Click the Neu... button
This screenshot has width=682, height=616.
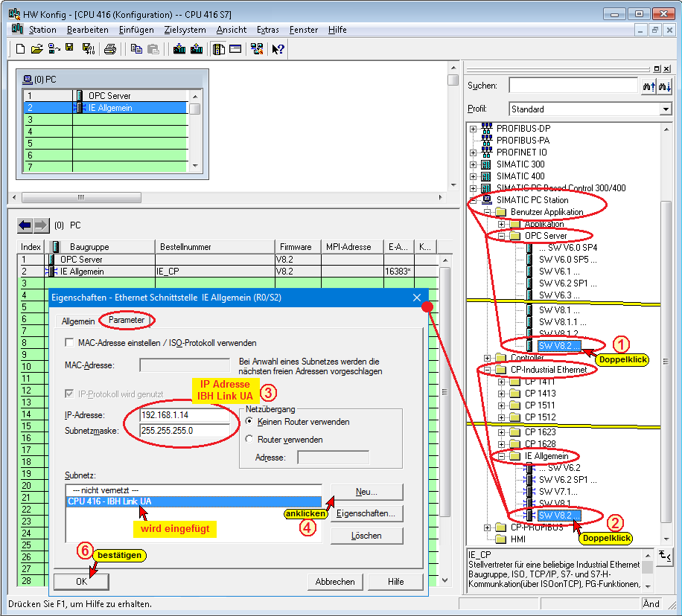(x=366, y=492)
